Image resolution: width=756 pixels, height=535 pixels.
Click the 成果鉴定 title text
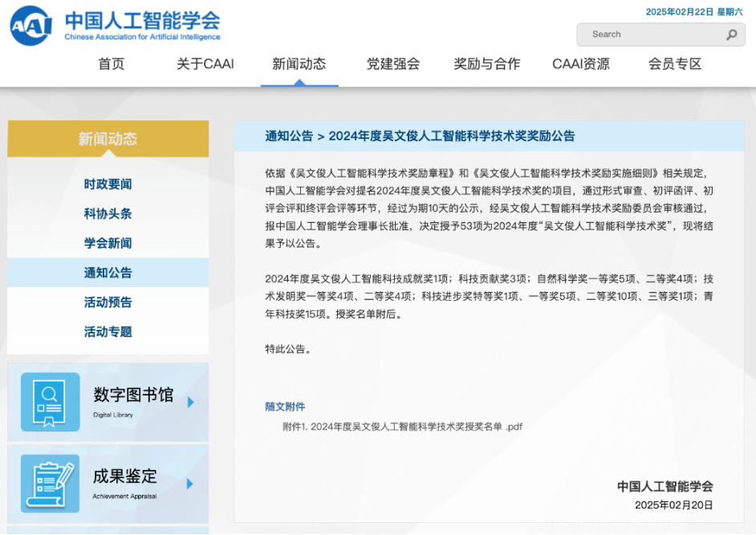pyautogui.click(x=125, y=476)
